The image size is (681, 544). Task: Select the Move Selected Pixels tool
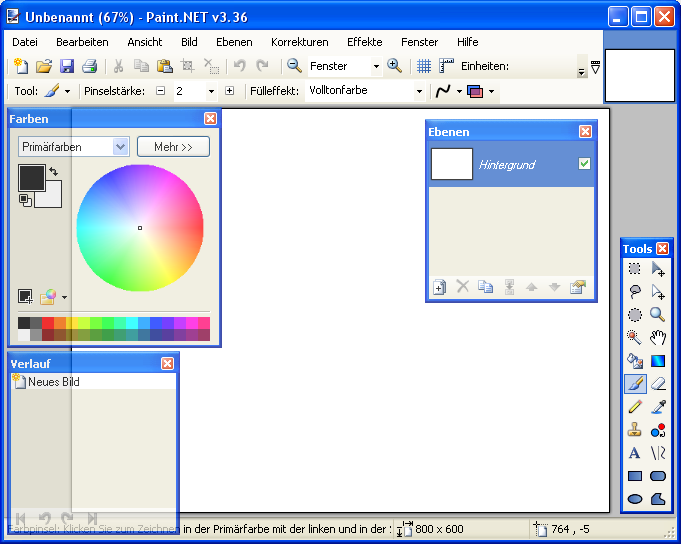click(658, 269)
